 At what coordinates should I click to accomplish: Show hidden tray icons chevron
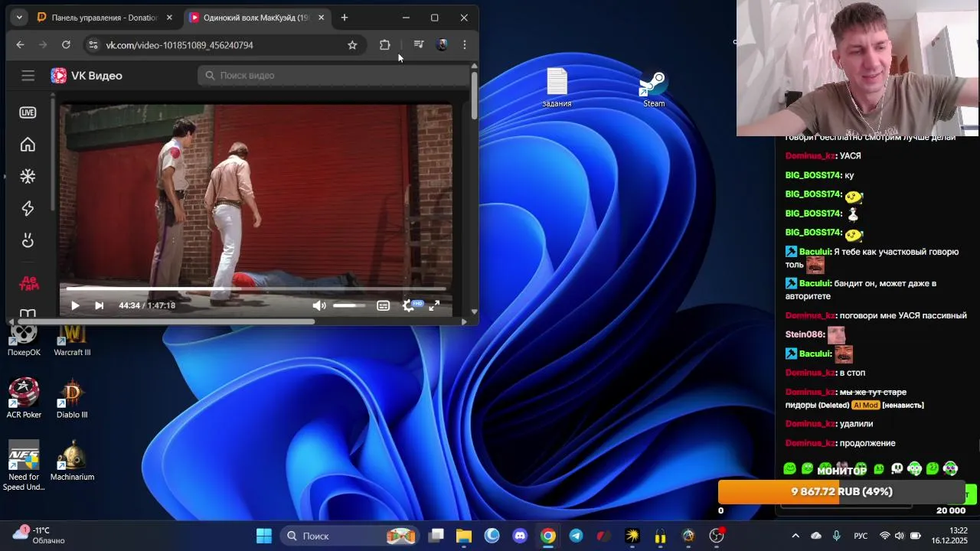point(795,536)
